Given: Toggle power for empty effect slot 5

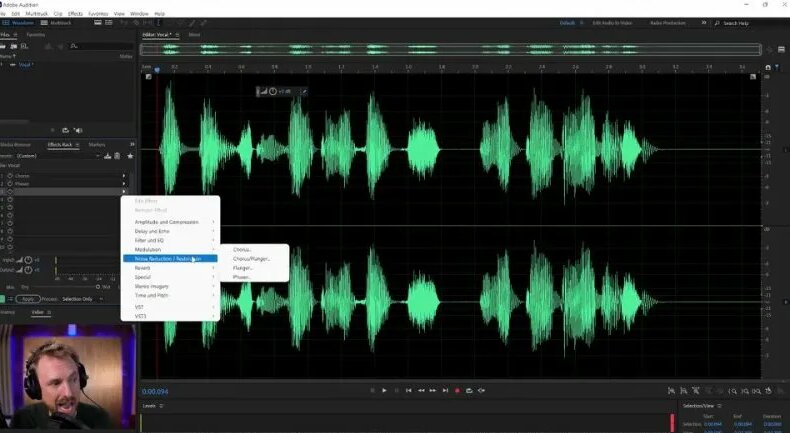Looking at the screenshot, I should tap(10, 208).
